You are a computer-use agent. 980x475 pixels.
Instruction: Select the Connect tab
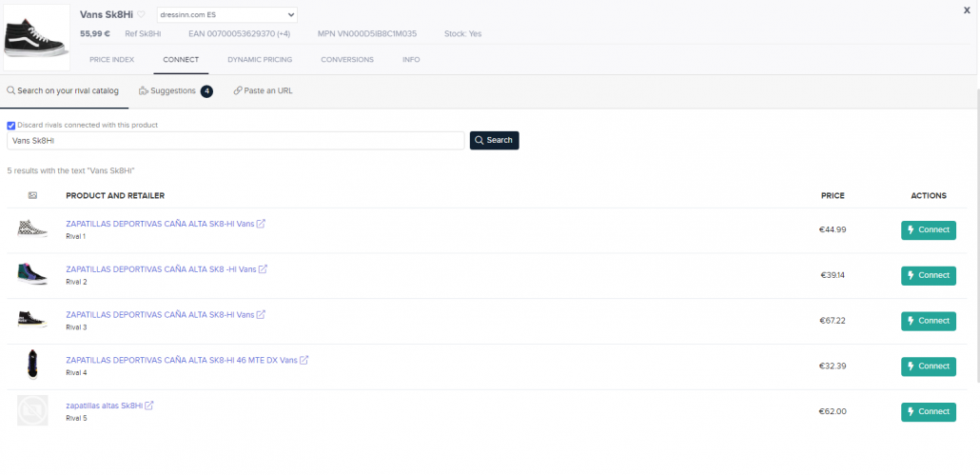pos(181,60)
